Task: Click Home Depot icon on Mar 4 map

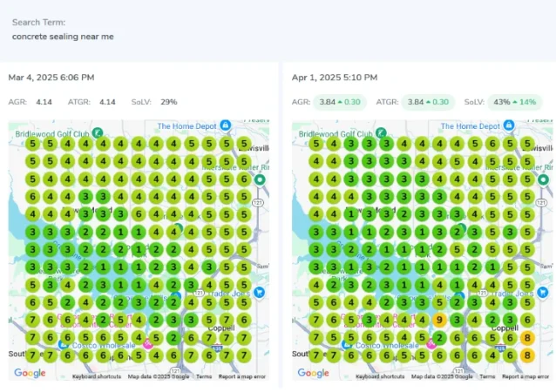Action: click(226, 126)
